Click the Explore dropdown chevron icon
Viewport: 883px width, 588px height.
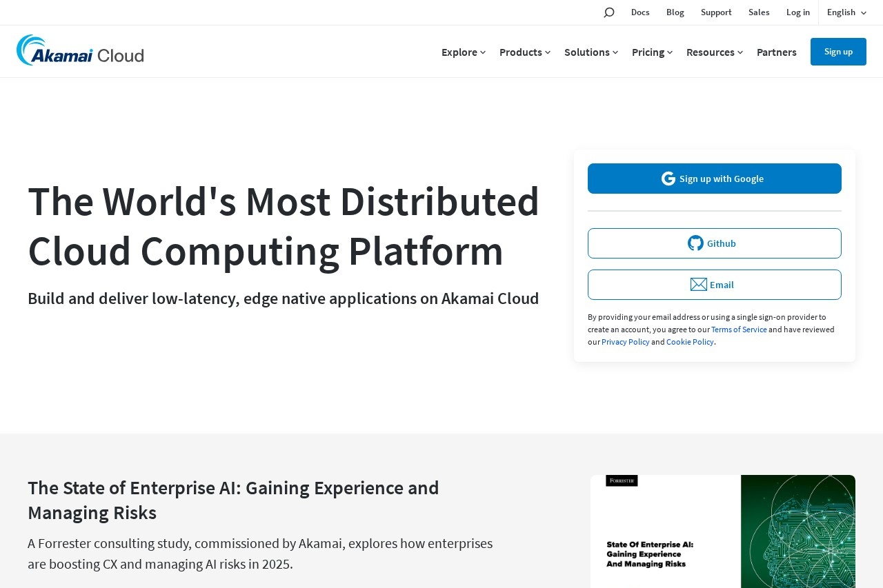[483, 52]
